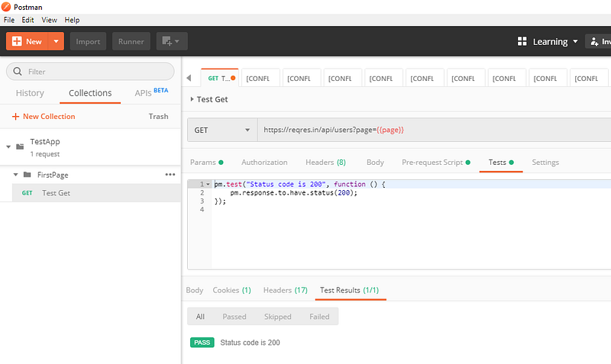This screenshot has width=611, height=364.
Task: Click the New button plus icon
Action: click(x=17, y=41)
